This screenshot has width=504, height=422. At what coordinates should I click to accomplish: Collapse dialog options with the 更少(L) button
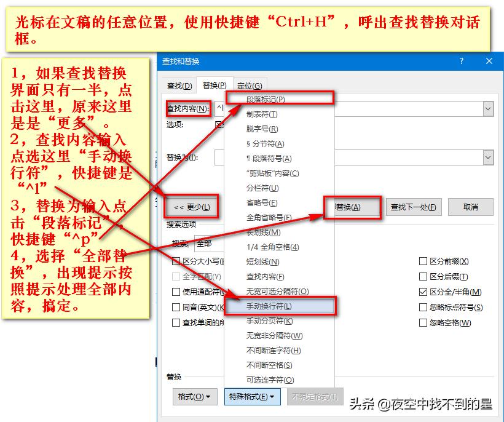192,207
